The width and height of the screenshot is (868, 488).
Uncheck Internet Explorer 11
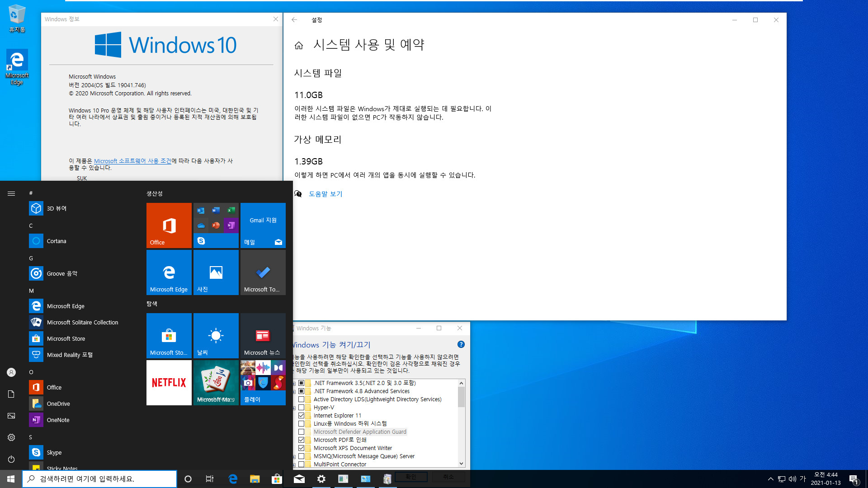point(301,416)
